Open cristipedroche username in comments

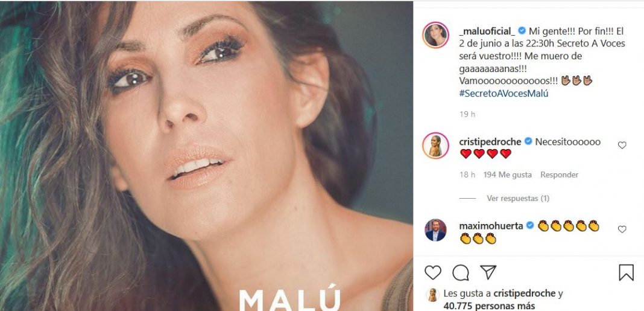(x=491, y=141)
